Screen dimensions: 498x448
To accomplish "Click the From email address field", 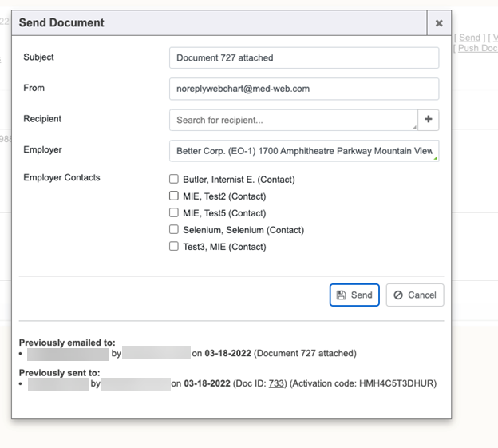I will pos(303,89).
